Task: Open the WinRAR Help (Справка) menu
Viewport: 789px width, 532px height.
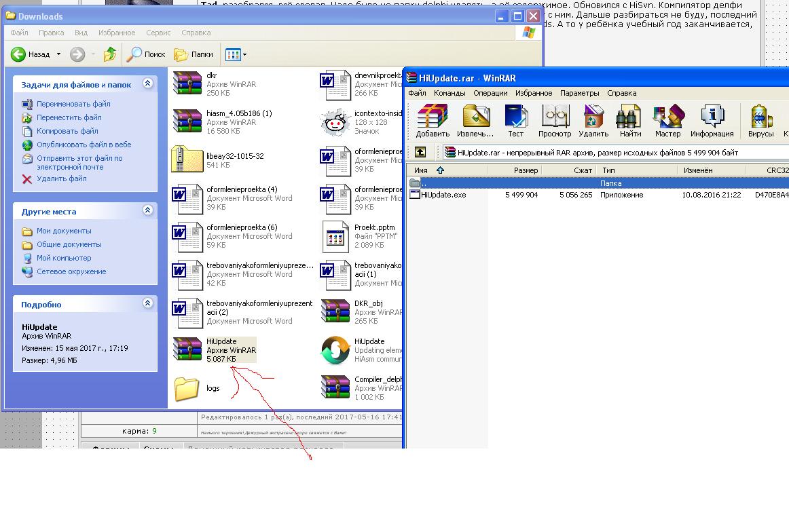Action: tap(621, 93)
